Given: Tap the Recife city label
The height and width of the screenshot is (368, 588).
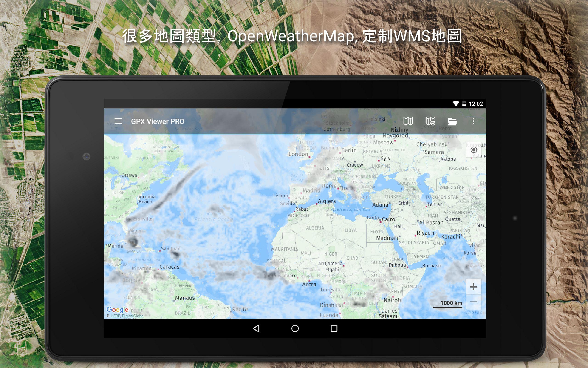Looking at the screenshot, I should click(240, 309).
